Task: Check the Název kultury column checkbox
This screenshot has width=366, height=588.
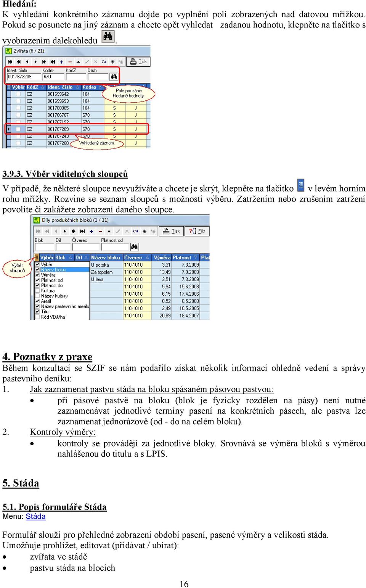Action: 37,296
